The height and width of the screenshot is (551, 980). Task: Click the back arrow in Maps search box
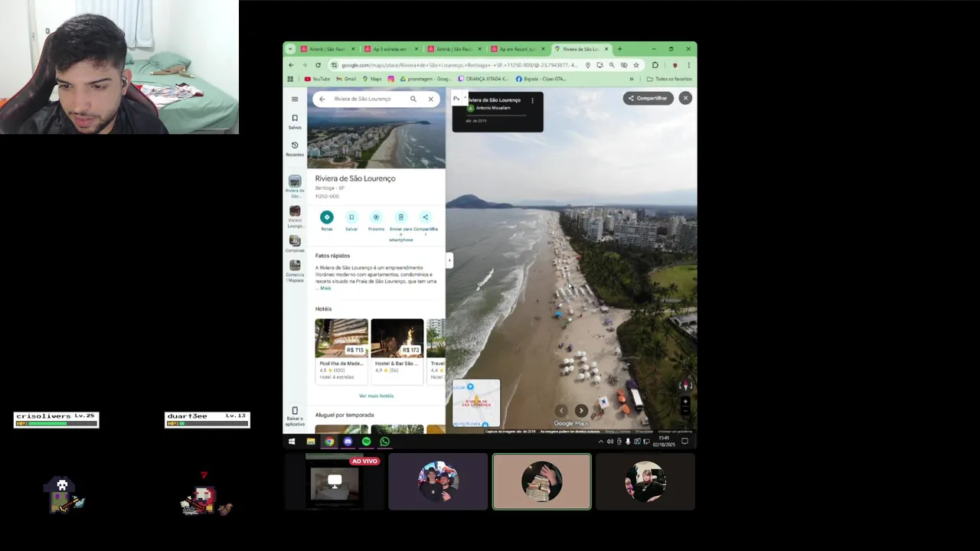click(322, 99)
